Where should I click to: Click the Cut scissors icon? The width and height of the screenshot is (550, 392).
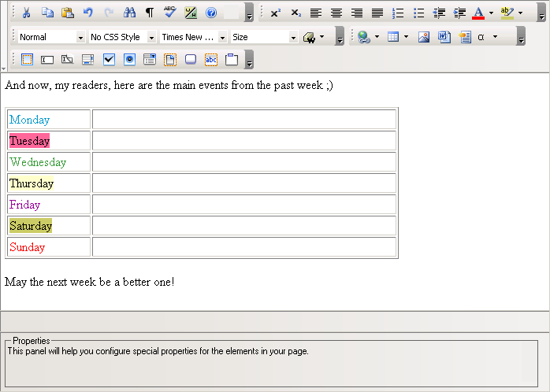click(26, 13)
